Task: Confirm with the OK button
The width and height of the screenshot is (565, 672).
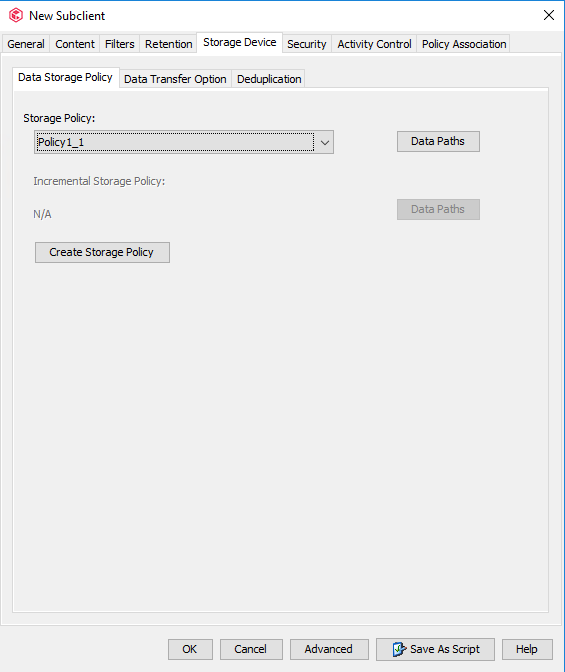Action: 190,649
